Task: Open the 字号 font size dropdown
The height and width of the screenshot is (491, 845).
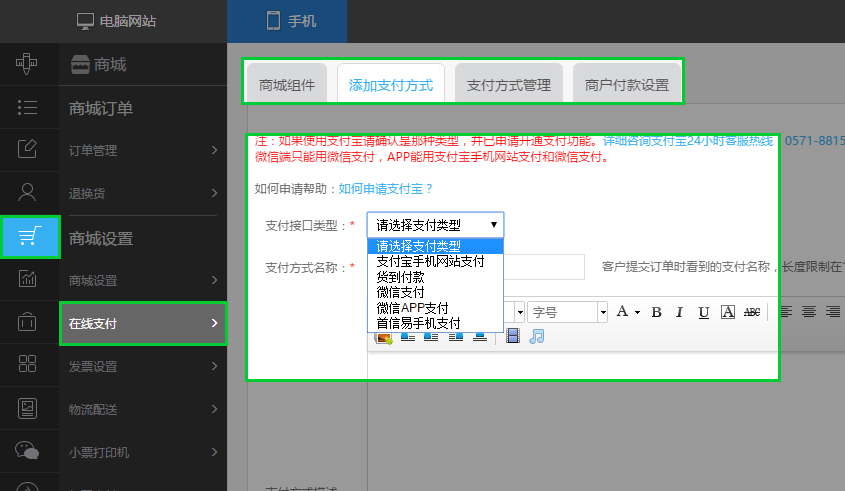Action: [567, 312]
